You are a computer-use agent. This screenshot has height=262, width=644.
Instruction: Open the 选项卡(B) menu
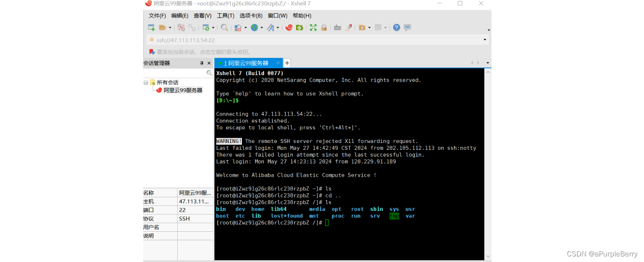coord(251,16)
